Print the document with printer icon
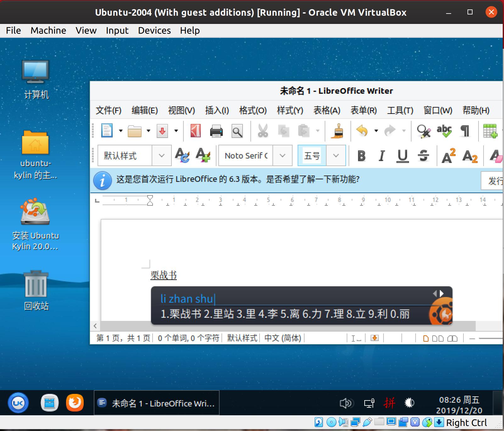 (216, 131)
